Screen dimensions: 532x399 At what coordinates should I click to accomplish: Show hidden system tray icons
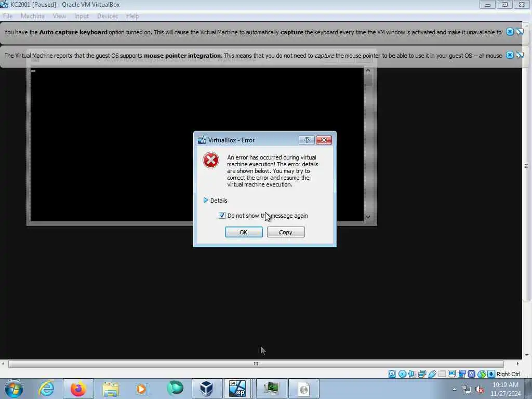pyautogui.click(x=454, y=389)
